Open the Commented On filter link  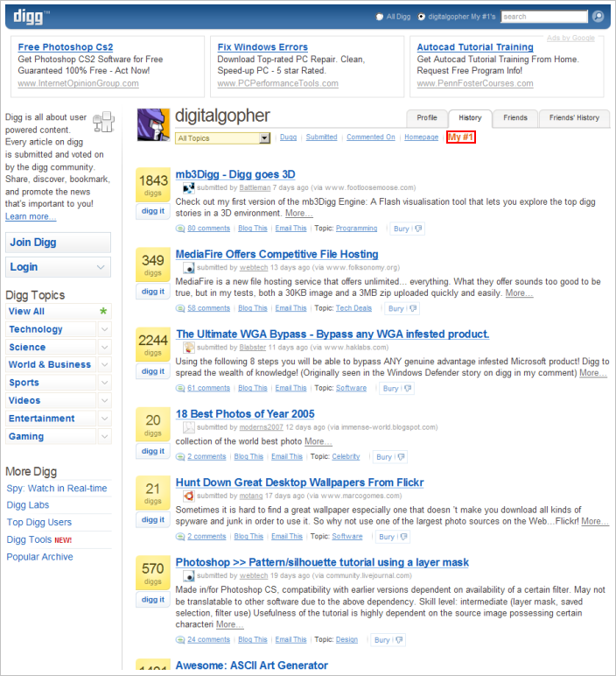(x=371, y=137)
